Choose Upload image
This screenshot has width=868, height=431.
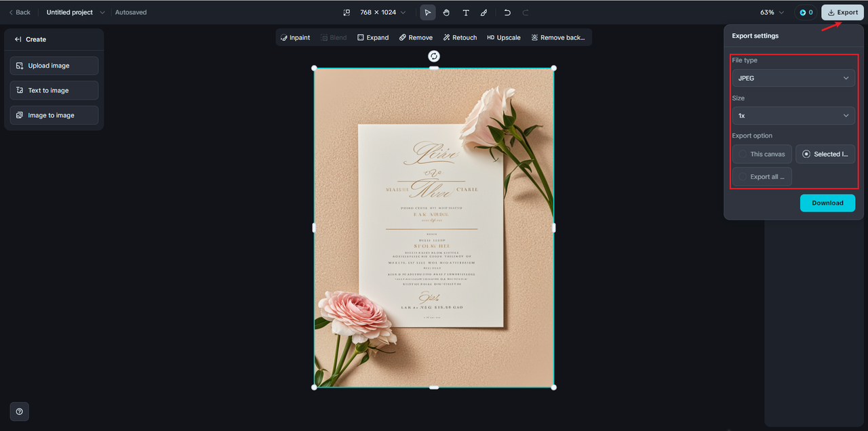tap(54, 66)
